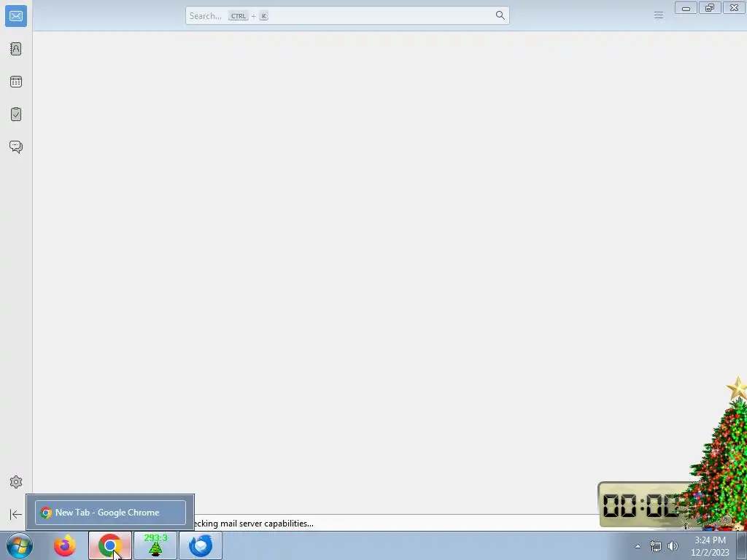
Task: Collapse the spaces toolbar
Action: 16,514
